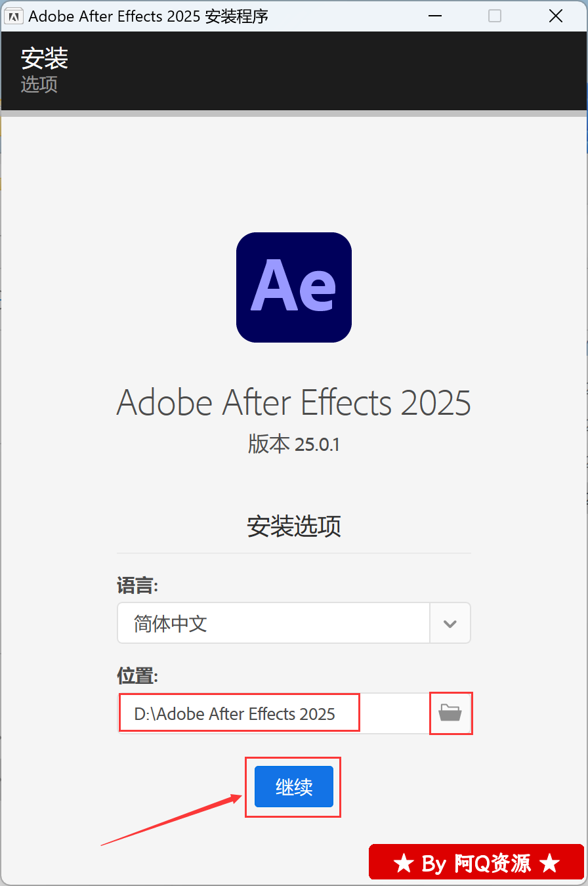The image size is (588, 886).
Task: Click the By 阿Q资源 watermark banner
Action: pos(476,862)
